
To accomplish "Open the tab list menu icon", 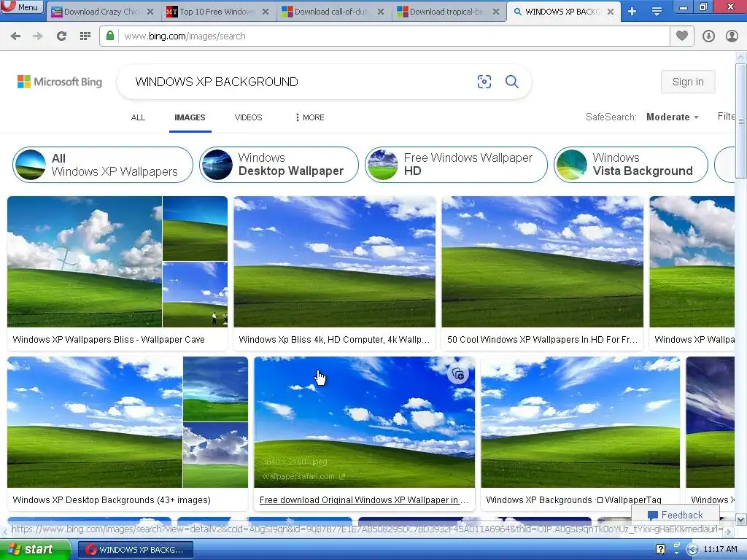I will (657, 12).
